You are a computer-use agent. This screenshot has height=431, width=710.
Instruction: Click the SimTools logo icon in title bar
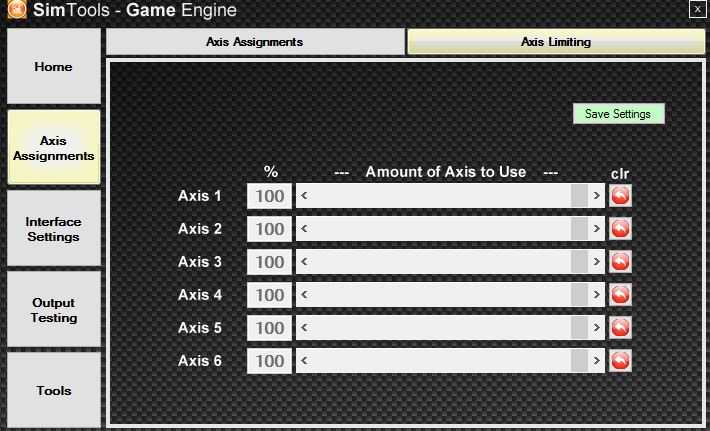[17, 10]
